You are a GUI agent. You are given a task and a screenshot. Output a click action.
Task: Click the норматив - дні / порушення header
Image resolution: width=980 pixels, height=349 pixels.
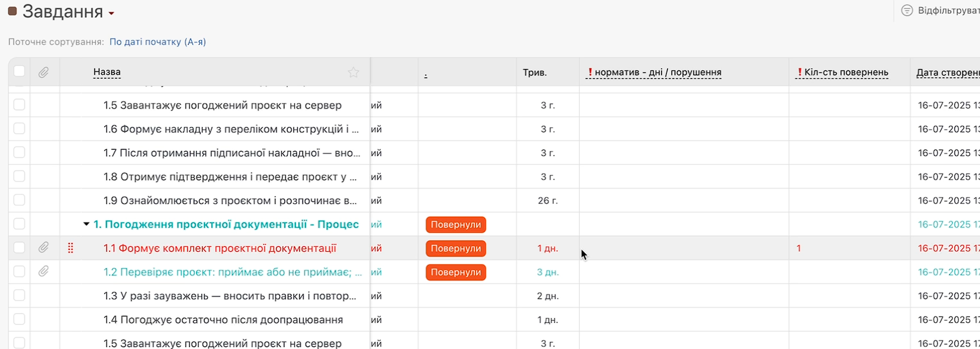point(657,72)
